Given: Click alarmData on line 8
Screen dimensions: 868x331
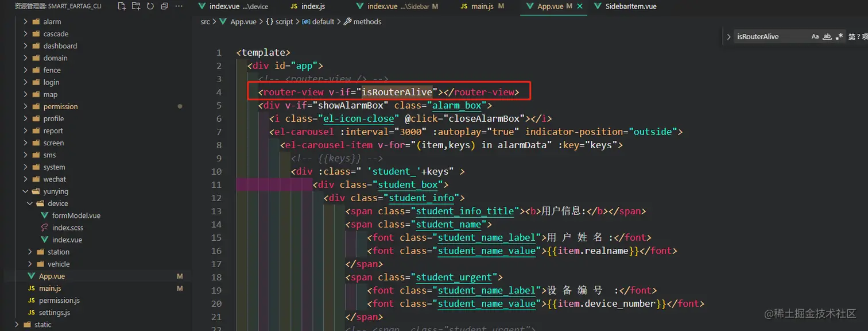Looking at the screenshot, I should pyautogui.click(x=521, y=145).
